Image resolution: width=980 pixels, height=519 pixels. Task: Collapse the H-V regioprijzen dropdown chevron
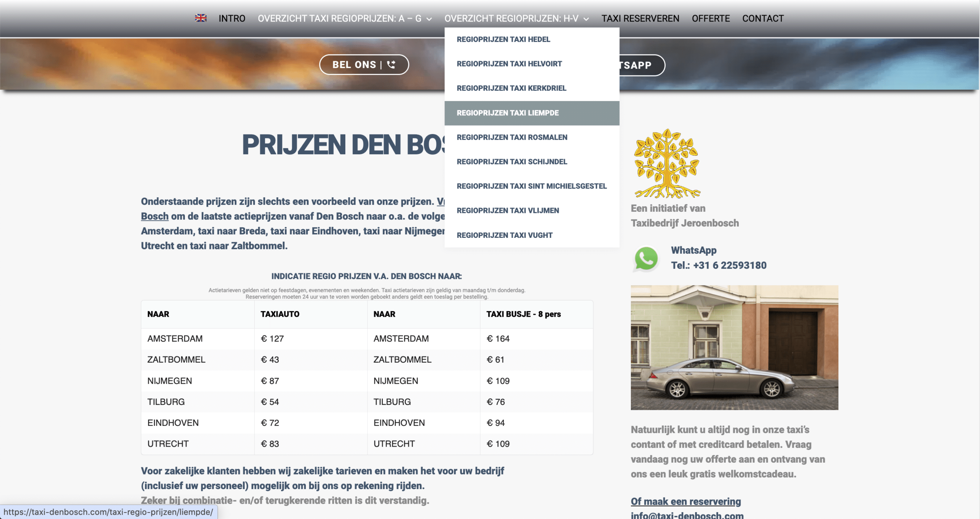586,19
